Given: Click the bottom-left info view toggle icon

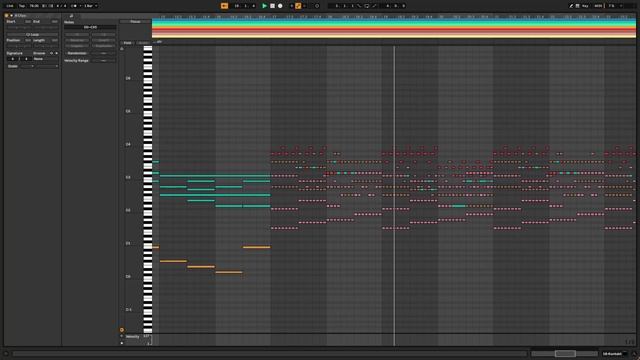Looking at the screenshot, I should pyautogui.click(x=6, y=354).
